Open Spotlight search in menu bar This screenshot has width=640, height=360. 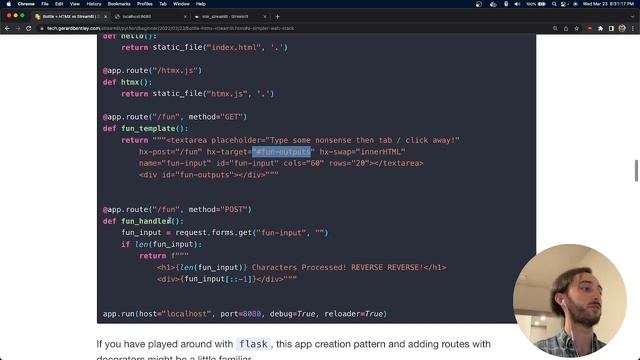pyautogui.click(x=554, y=4)
